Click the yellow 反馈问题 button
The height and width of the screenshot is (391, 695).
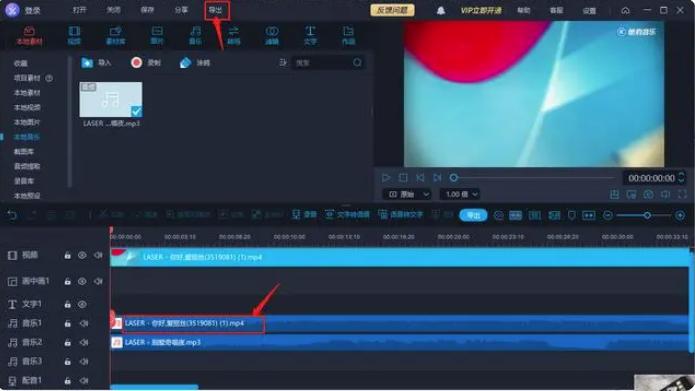pyautogui.click(x=392, y=10)
